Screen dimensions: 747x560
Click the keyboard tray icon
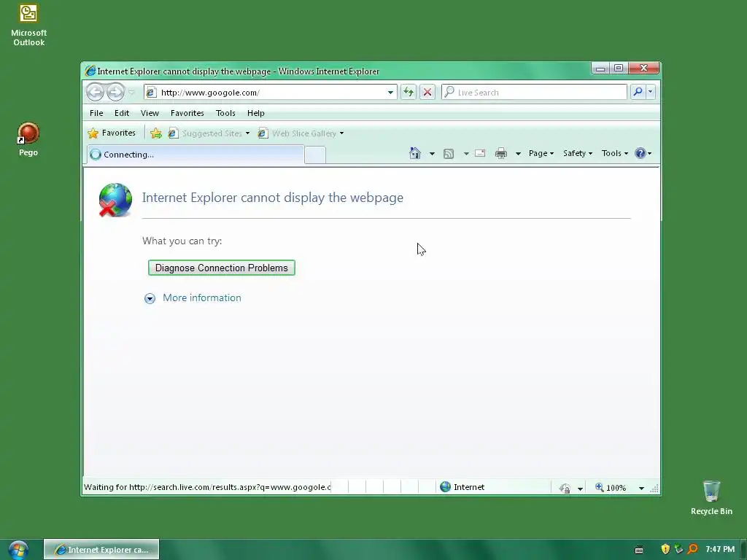click(x=639, y=550)
